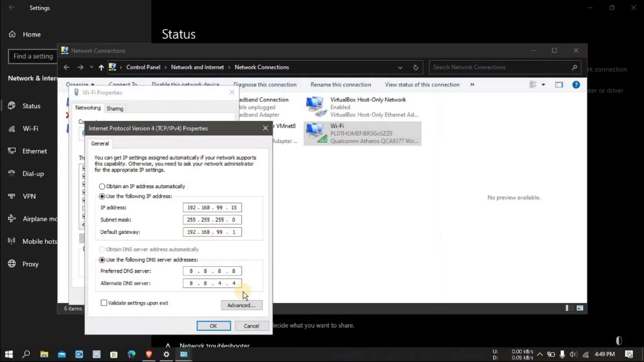644x362 pixels.
Task: Click 'Diagnose this connection' toolbar command
Action: click(265, 84)
